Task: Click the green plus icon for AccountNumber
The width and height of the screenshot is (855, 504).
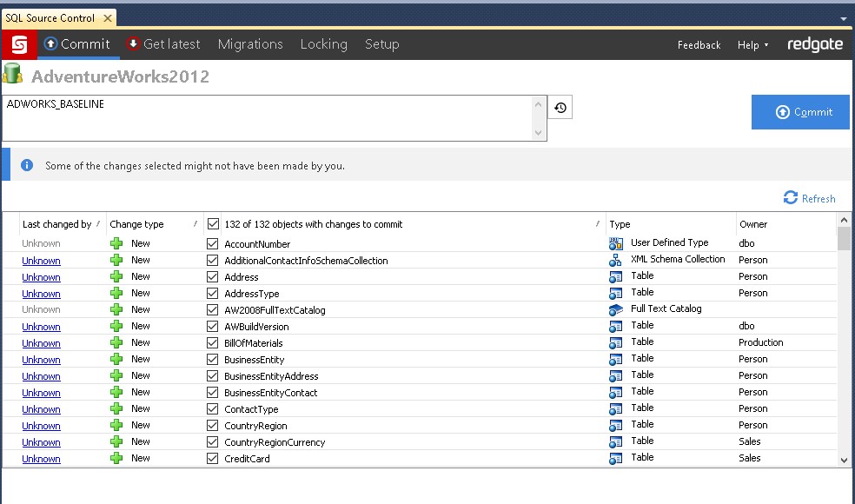Action: coord(116,244)
